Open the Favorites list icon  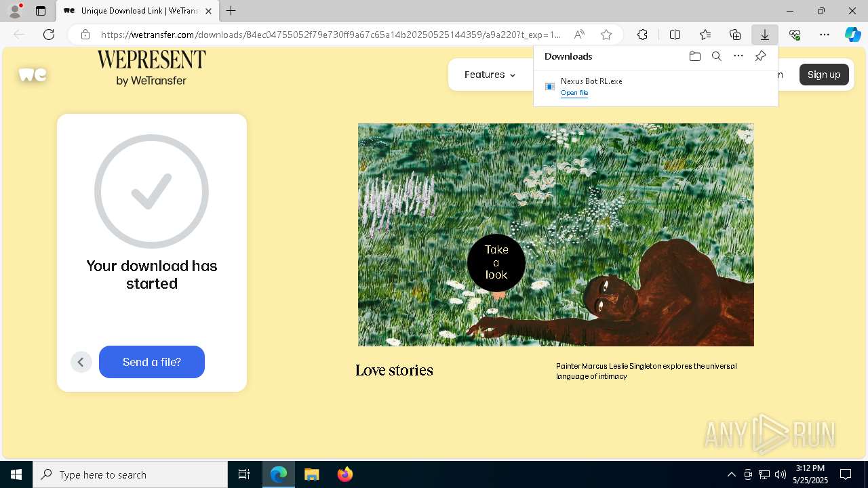click(705, 35)
